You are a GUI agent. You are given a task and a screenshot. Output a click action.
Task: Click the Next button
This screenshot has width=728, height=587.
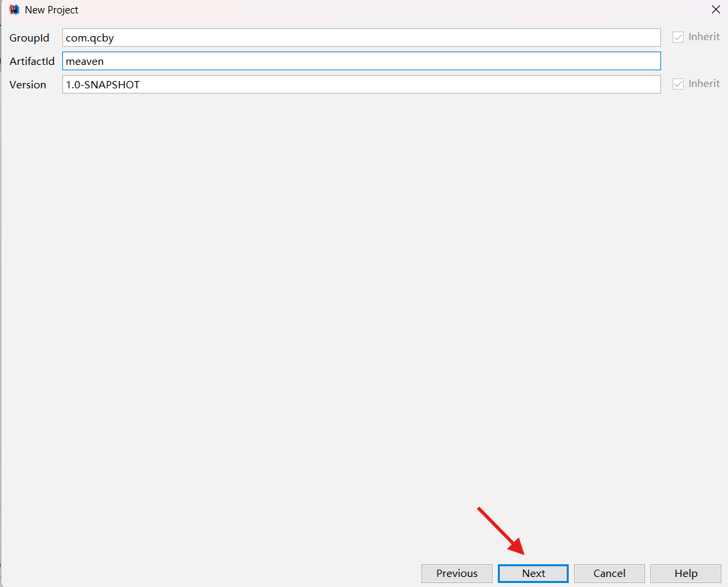coord(533,574)
